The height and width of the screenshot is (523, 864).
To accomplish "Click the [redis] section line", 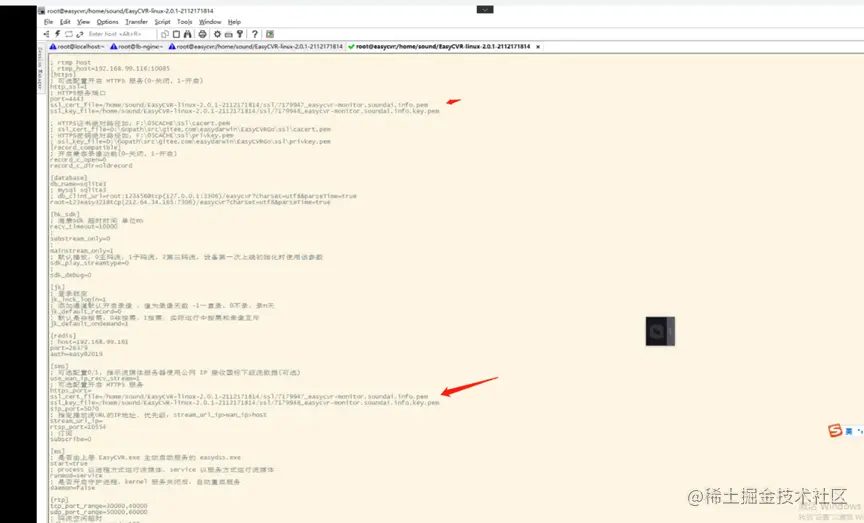I will coord(63,336).
